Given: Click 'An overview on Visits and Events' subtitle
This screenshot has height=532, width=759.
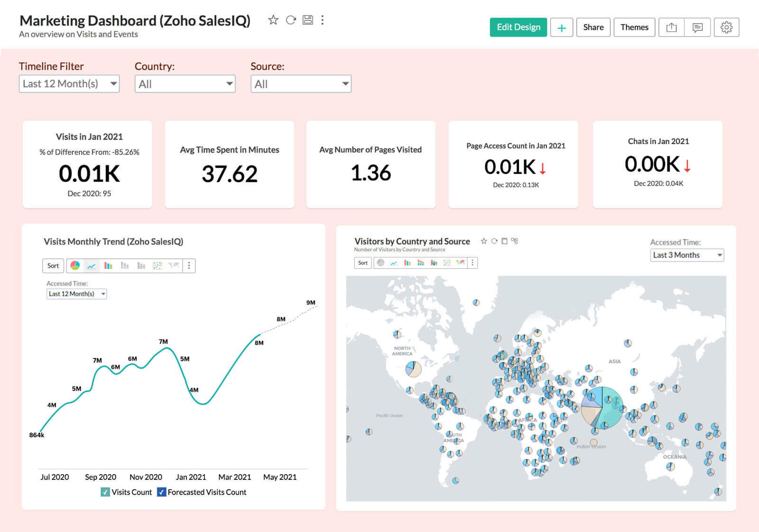Looking at the screenshot, I should (x=78, y=34).
